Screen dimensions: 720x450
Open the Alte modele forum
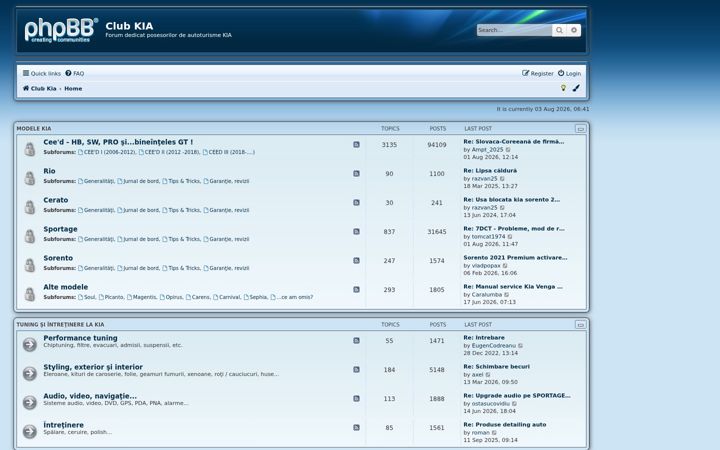(66, 287)
